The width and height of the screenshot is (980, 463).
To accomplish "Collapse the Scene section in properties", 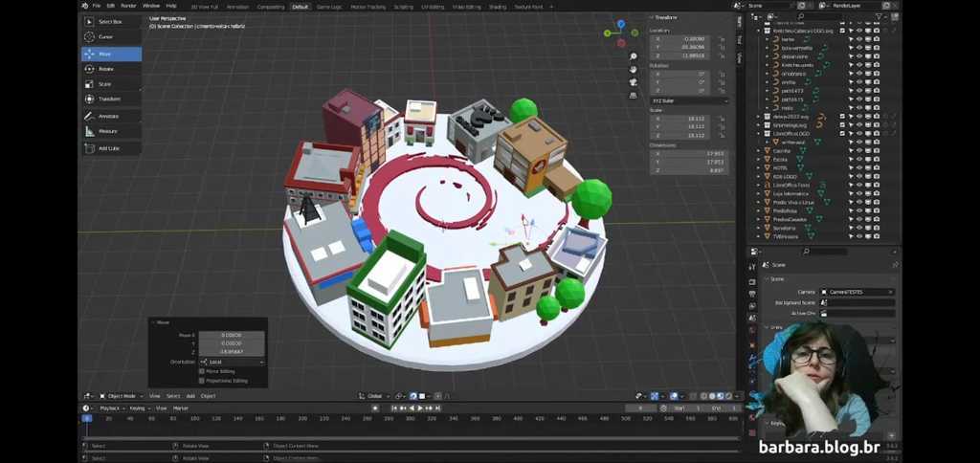I will (767, 279).
